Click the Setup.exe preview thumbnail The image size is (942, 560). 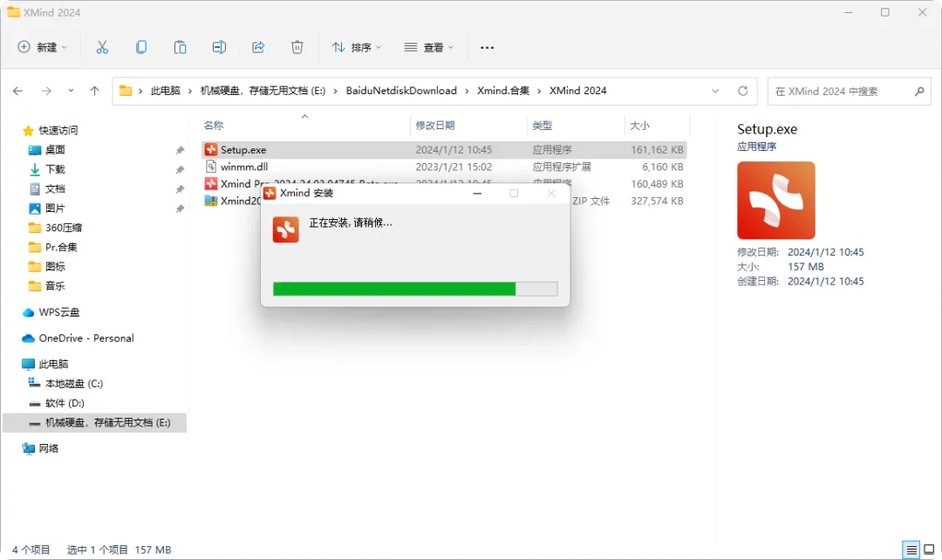pyautogui.click(x=776, y=200)
